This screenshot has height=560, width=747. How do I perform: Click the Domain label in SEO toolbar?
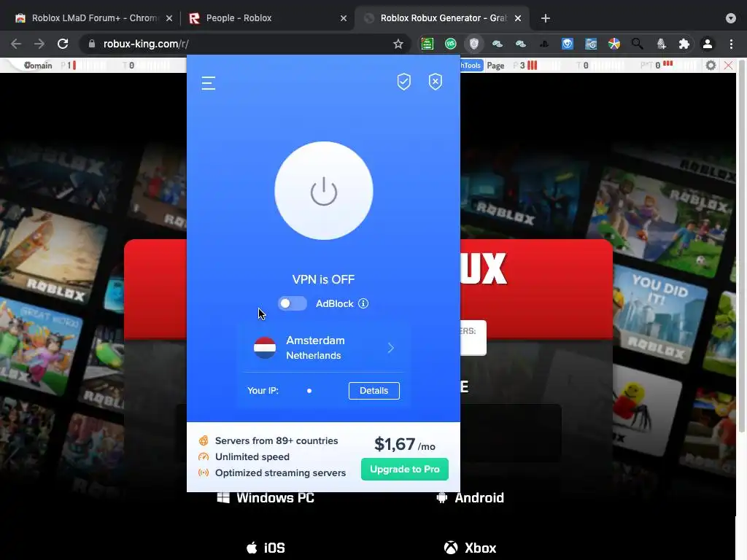tap(38, 65)
